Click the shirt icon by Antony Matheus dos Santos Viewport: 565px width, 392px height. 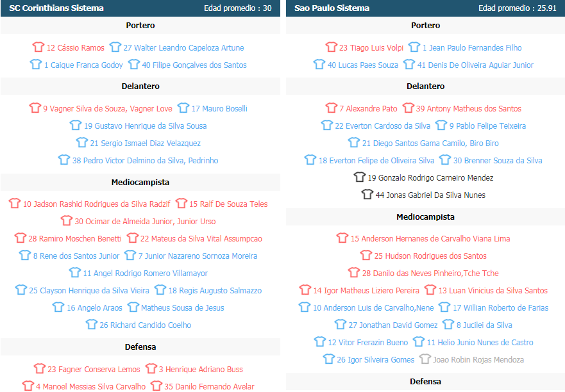tap(409, 108)
